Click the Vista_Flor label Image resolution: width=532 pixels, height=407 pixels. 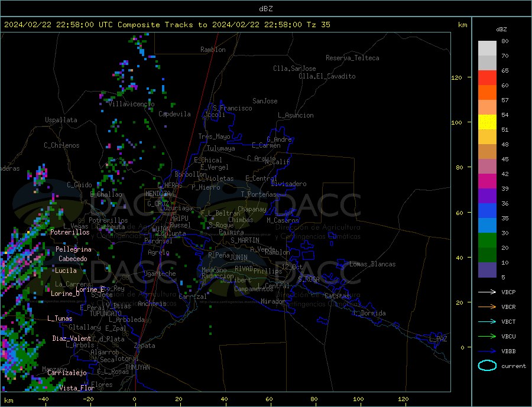click(77, 388)
